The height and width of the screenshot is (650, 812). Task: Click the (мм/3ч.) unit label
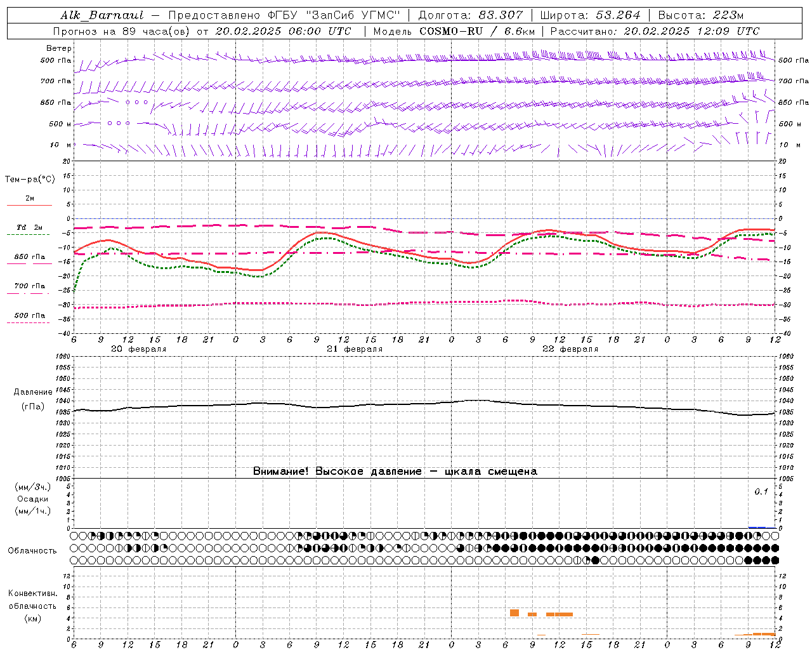[33, 487]
